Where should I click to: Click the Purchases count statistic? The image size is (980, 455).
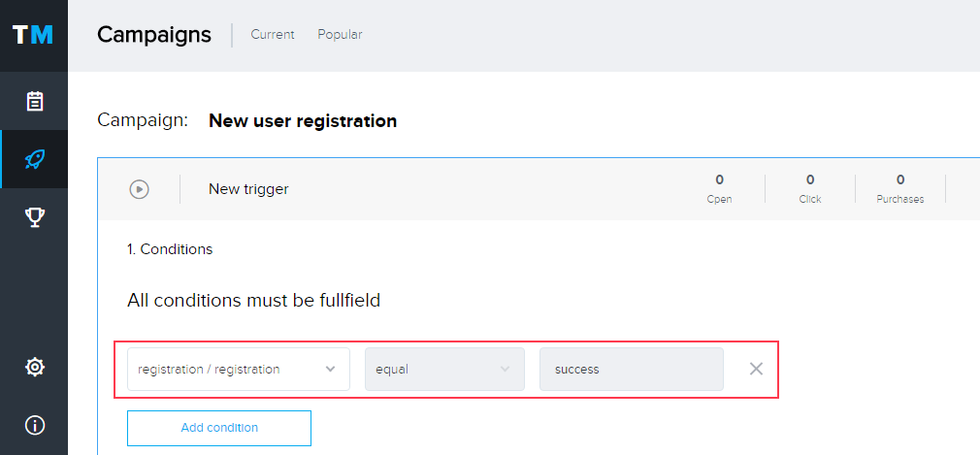(x=900, y=189)
